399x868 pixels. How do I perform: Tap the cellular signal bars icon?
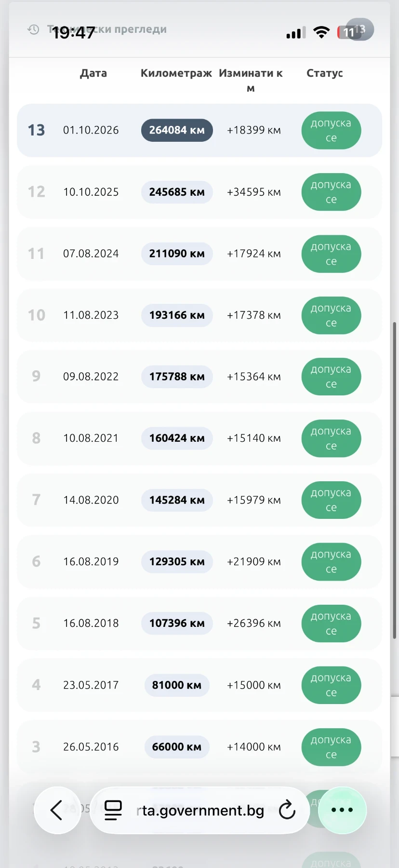click(x=296, y=33)
